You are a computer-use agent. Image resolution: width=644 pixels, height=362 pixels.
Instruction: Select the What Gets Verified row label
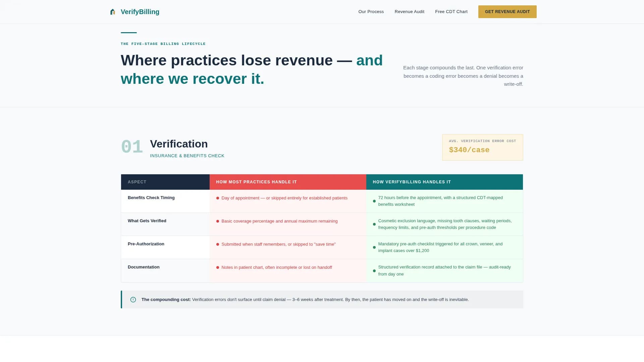tap(147, 221)
